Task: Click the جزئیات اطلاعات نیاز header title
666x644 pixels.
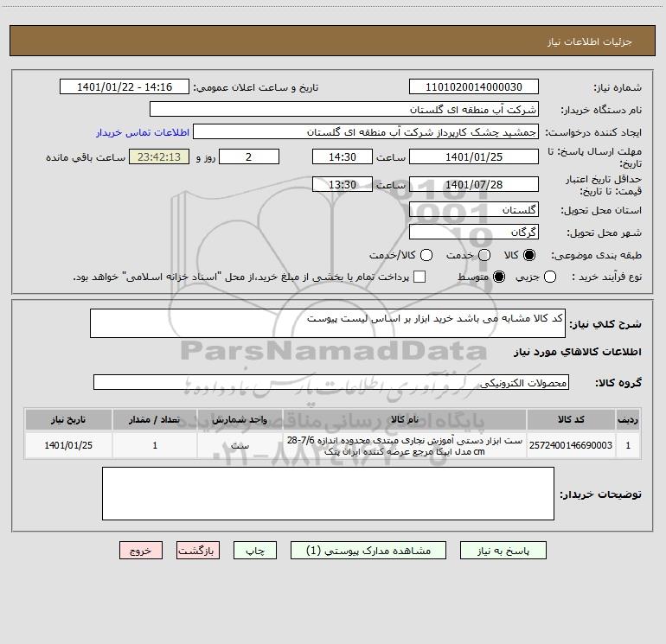Action: pos(590,41)
